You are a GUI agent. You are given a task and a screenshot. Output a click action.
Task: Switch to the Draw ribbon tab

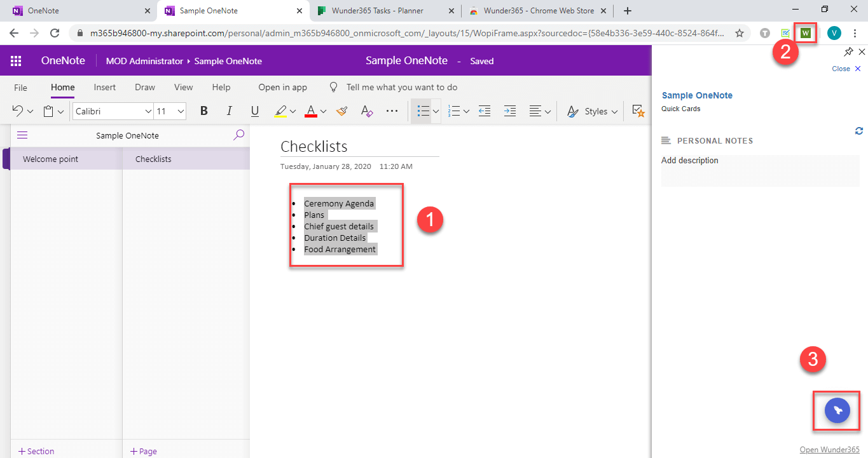(x=145, y=88)
